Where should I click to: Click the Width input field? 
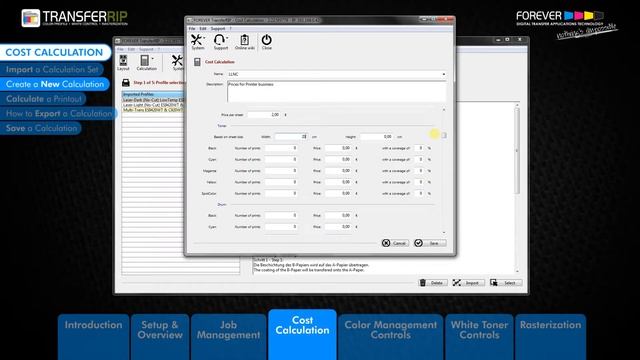click(291, 137)
